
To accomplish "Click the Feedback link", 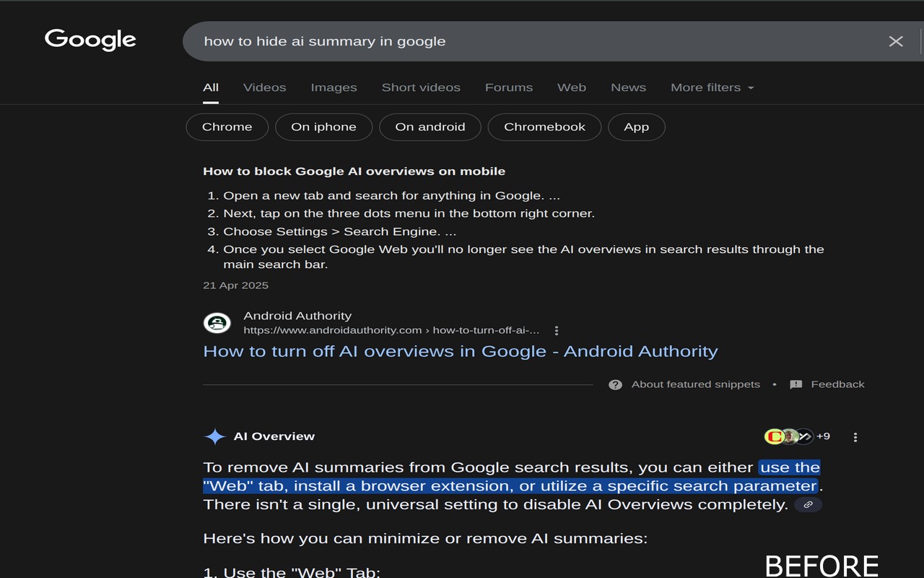I will click(837, 384).
